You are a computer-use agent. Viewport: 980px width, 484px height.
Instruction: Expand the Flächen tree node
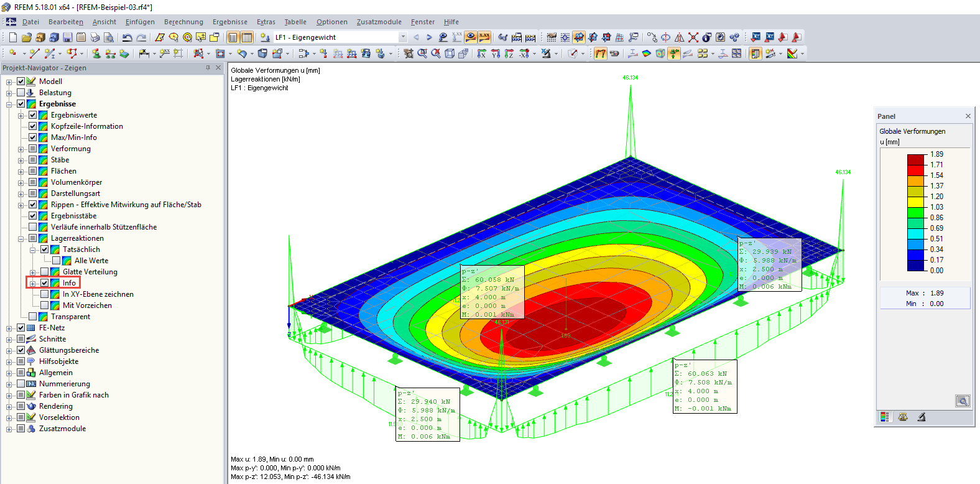(21, 171)
